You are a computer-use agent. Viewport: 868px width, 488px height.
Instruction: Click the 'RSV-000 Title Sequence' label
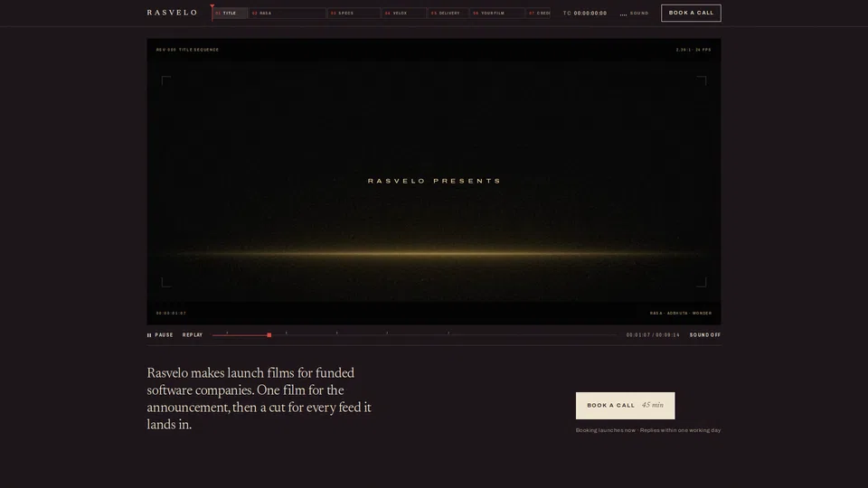pos(187,50)
